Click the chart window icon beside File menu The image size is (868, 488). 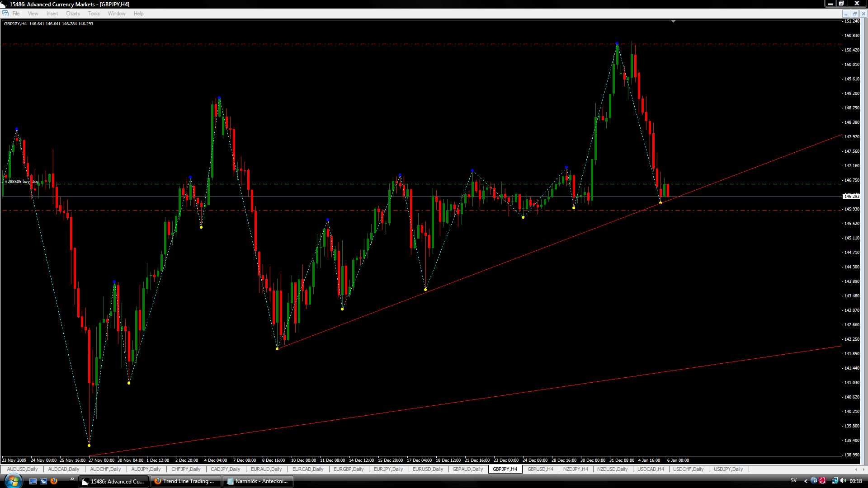(5, 14)
